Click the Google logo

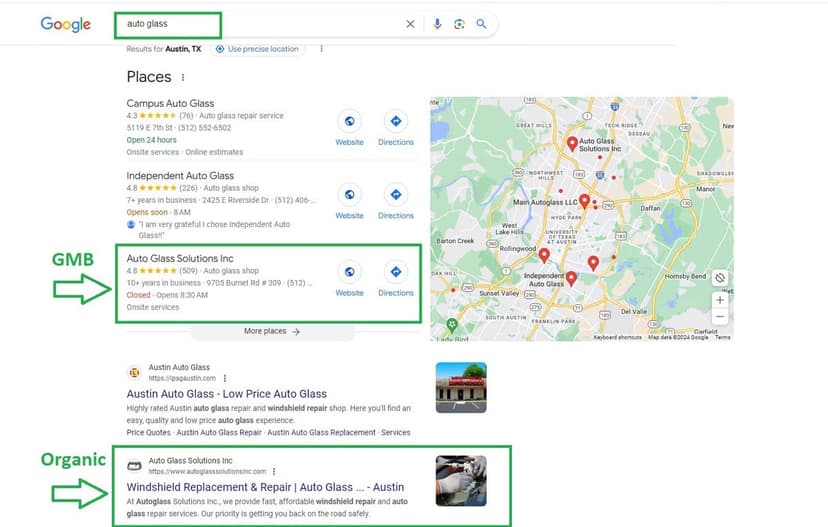(x=65, y=24)
